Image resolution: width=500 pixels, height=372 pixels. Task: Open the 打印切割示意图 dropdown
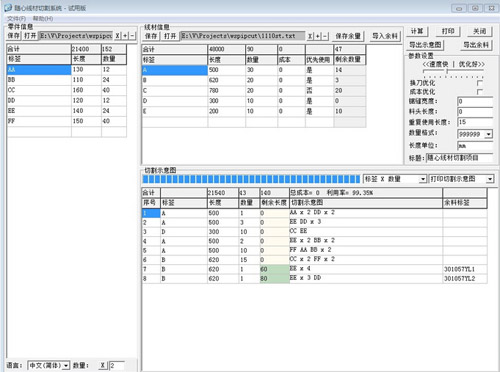click(489, 179)
